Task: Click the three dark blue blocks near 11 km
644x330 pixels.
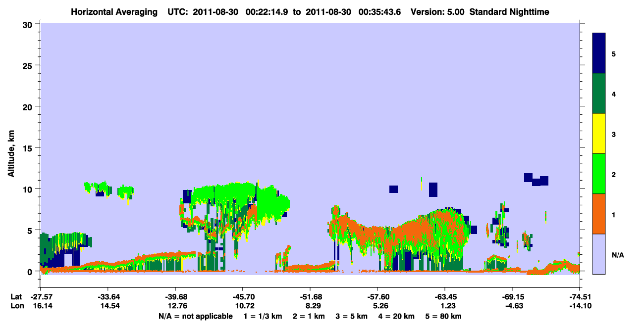Action: coord(536,179)
